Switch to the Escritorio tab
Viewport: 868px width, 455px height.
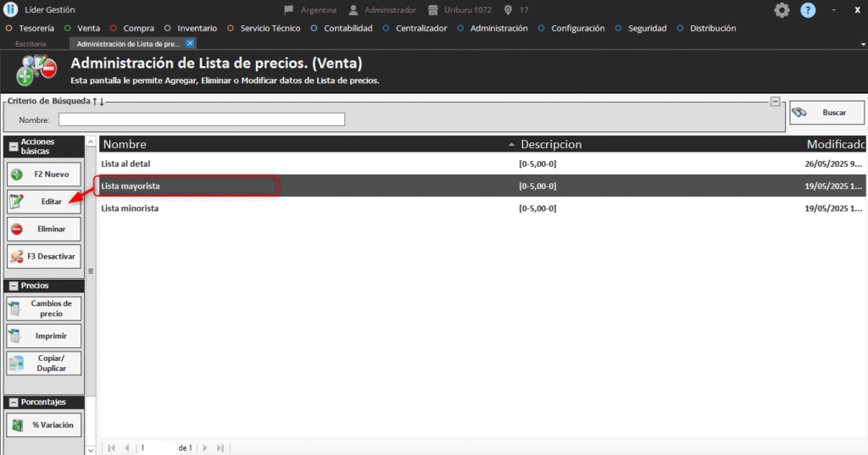coord(31,43)
